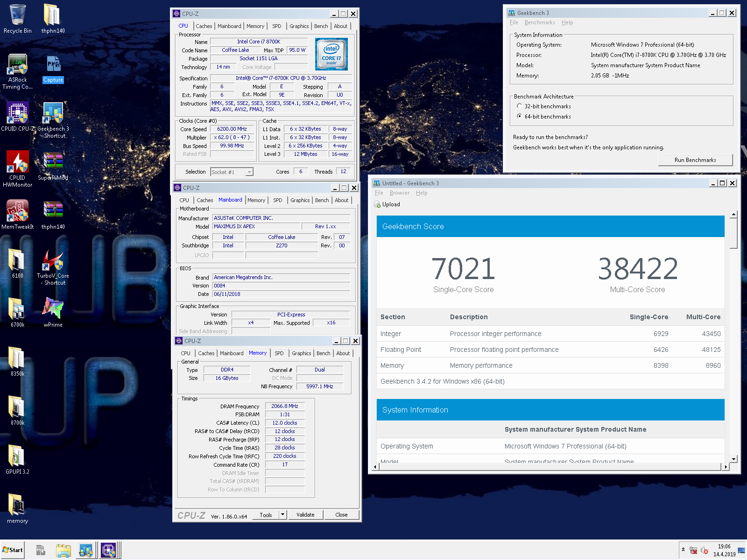Click the Tools button in CPU-Z
This screenshot has height=560, width=747.
point(266,515)
